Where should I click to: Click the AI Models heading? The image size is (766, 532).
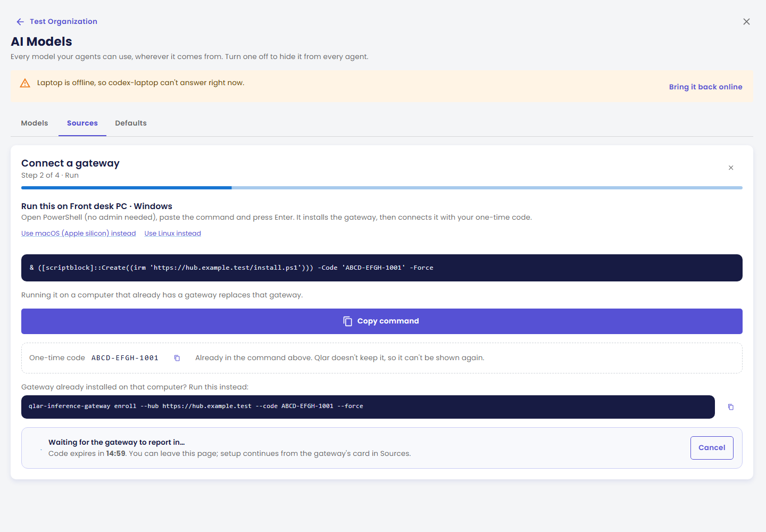tap(41, 41)
